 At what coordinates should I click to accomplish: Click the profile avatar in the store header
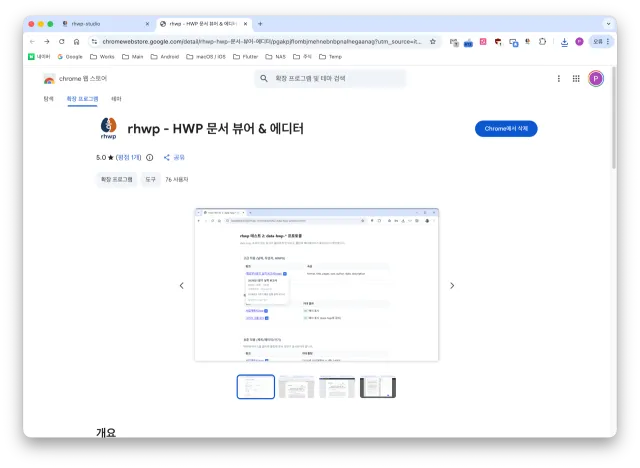(x=596, y=78)
